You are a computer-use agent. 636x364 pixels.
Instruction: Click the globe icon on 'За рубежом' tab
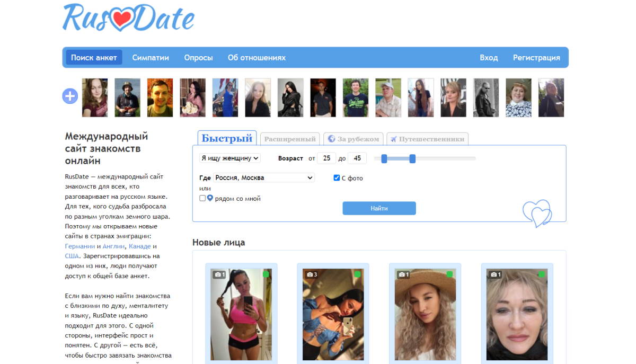coord(332,139)
